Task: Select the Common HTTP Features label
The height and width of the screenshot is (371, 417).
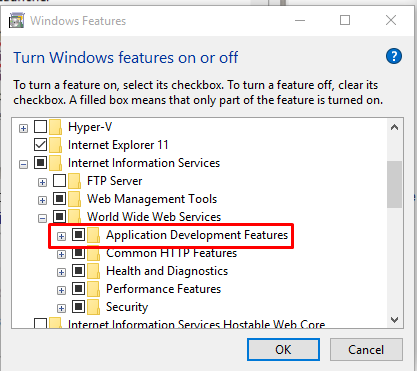Action: tap(171, 254)
